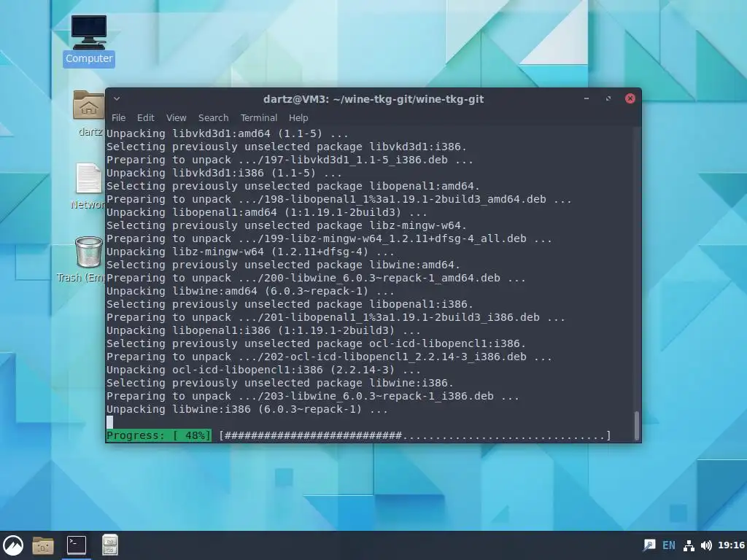Click "Selecting previously unselected package libwine:i386."
The height and width of the screenshot is (560, 747).
pos(279,383)
